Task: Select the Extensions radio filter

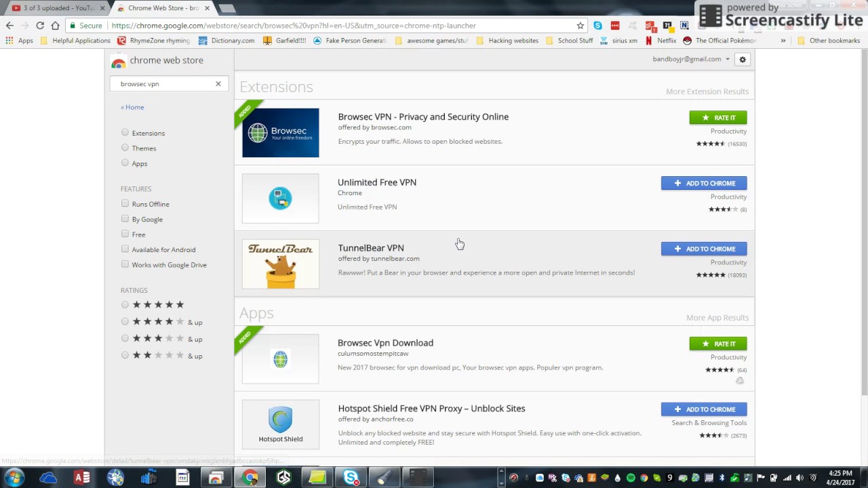Action: click(125, 133)
